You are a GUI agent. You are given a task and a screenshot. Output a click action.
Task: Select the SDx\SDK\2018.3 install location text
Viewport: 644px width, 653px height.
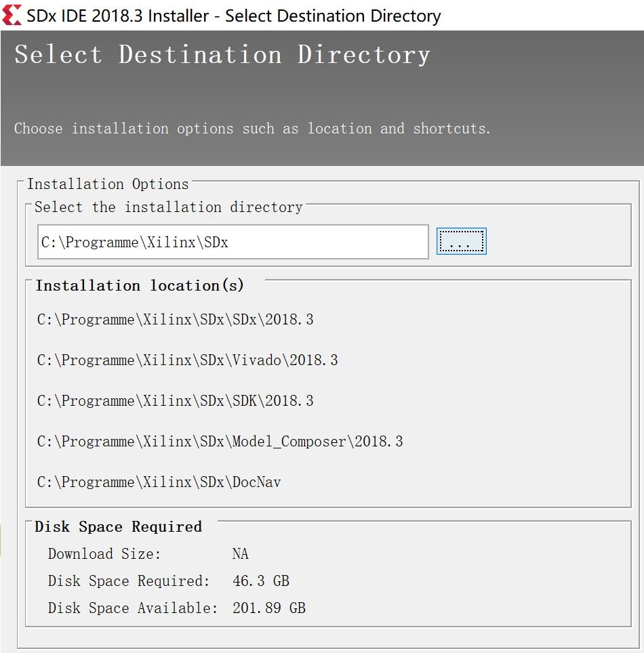175,400
